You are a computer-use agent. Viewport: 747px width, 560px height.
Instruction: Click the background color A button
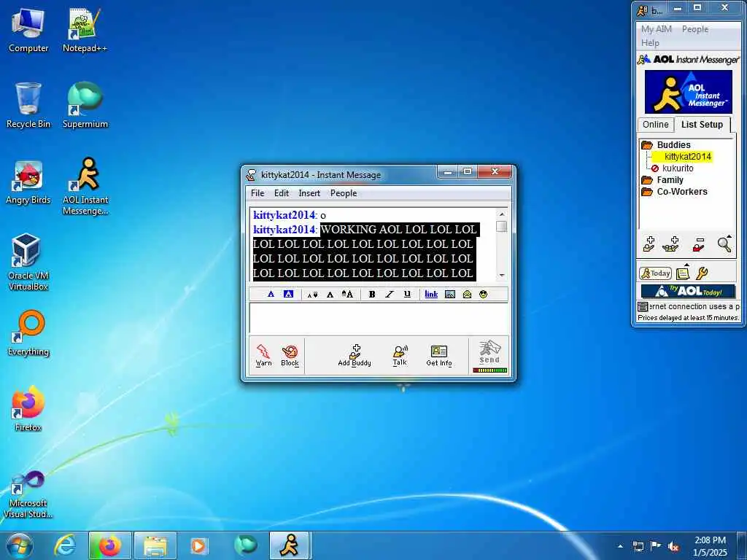click(288, 295)
